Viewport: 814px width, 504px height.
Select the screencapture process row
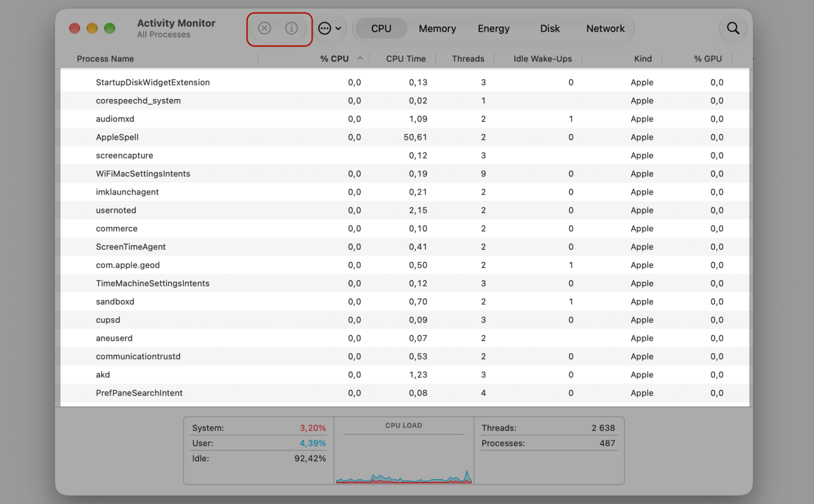click(x=405, y=156)
